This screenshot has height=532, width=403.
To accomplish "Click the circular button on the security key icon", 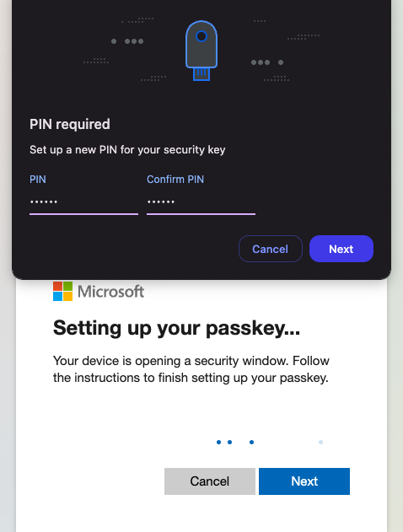I will (201, 36).
